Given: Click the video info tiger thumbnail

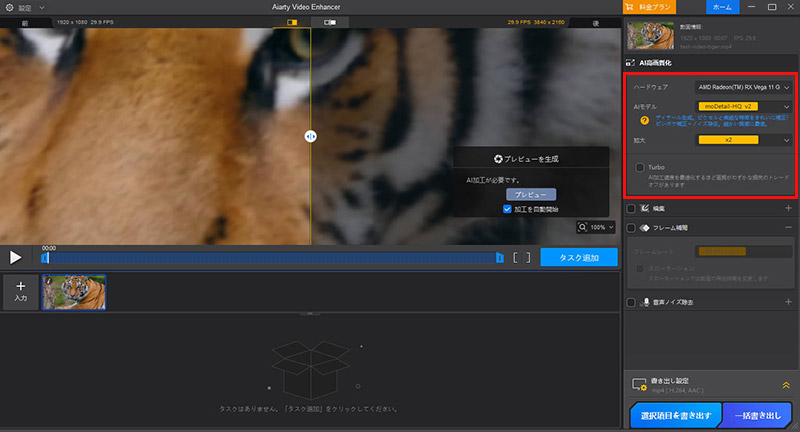Looking at the screenshot, I should click(x=651, y=35).
